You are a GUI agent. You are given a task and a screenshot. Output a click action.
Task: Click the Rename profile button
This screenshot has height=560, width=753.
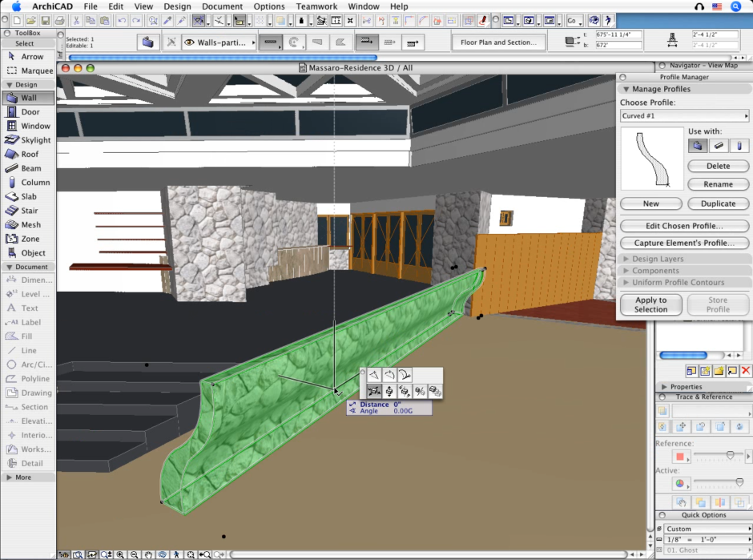(x=718, y=184)
